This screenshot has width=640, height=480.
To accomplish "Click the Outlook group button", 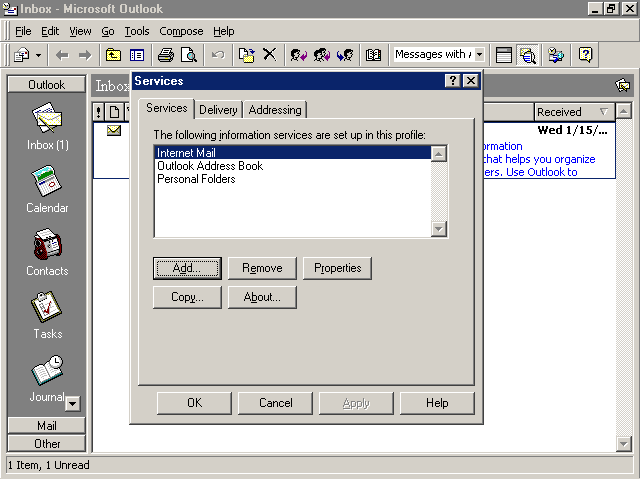I will [47, 84].
